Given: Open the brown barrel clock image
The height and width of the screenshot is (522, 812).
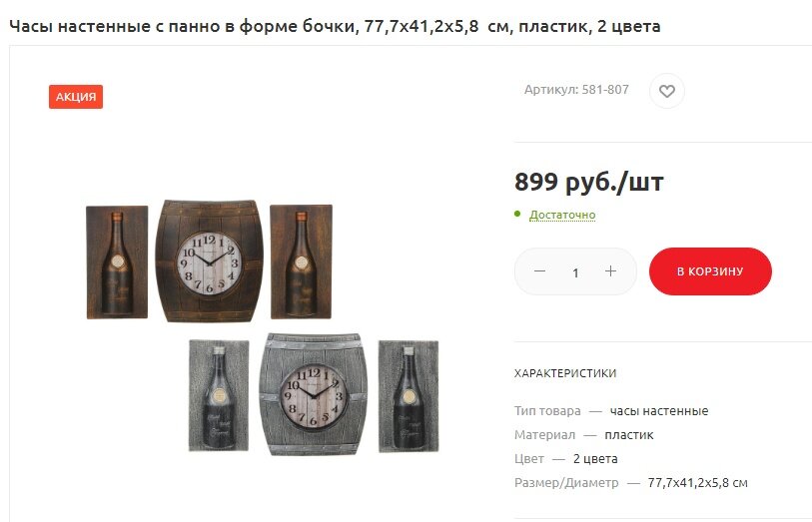Looking at the screenshot, I should pos(209,261).
